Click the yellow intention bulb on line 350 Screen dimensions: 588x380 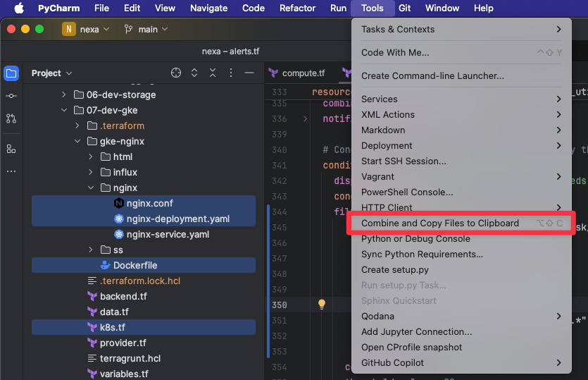click(322, 304)
